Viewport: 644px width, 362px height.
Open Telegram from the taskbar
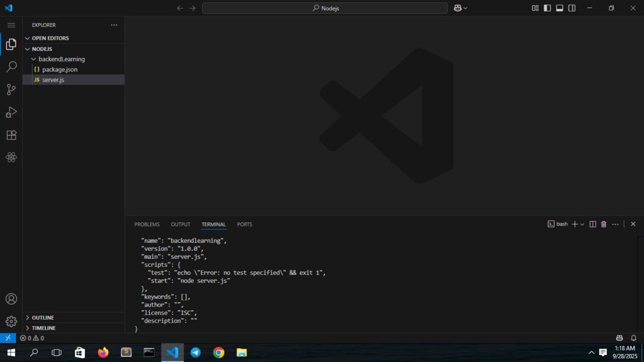[195, 353]
